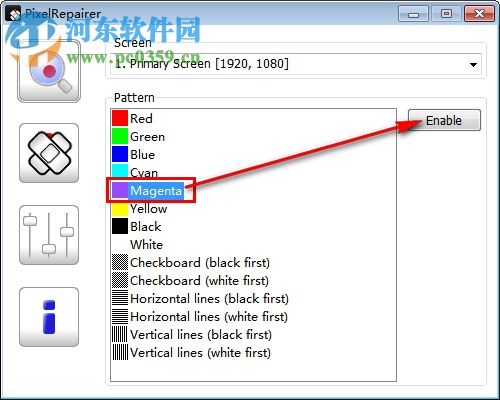Open the settings sliders panel
500x400 pixels.
pyautogui.click(x=49, y=235)
